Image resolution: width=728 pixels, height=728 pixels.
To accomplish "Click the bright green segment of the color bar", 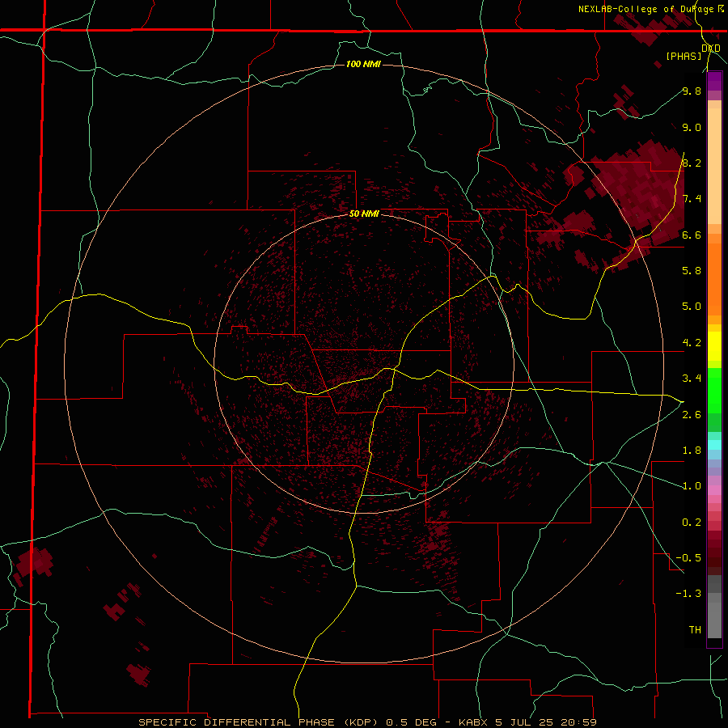I will (x=714, y=390).
